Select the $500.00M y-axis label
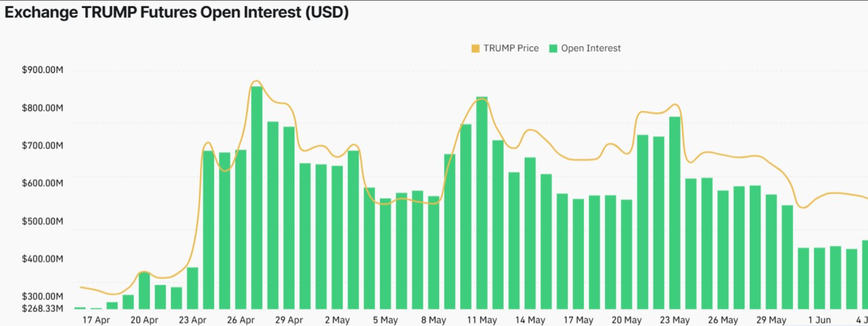This screenshot has width=868, height=326. pyautogui.click(x=43, y=221)
